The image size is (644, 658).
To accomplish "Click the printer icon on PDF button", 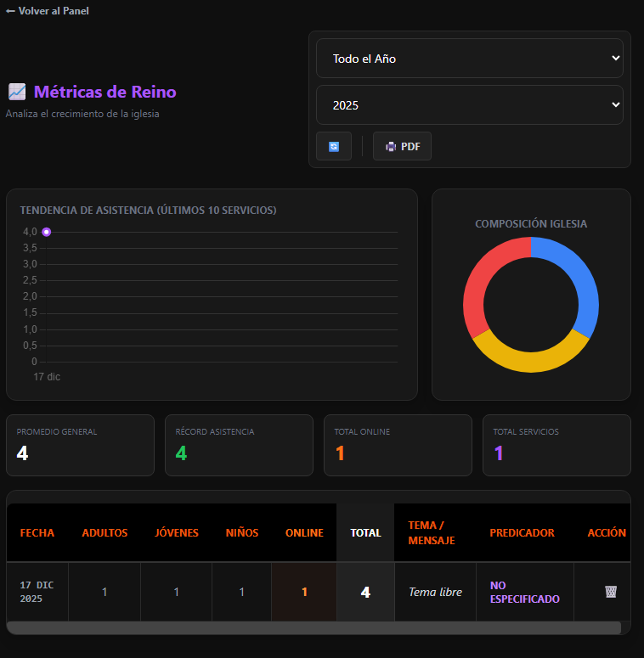I will tap(391, 146).
